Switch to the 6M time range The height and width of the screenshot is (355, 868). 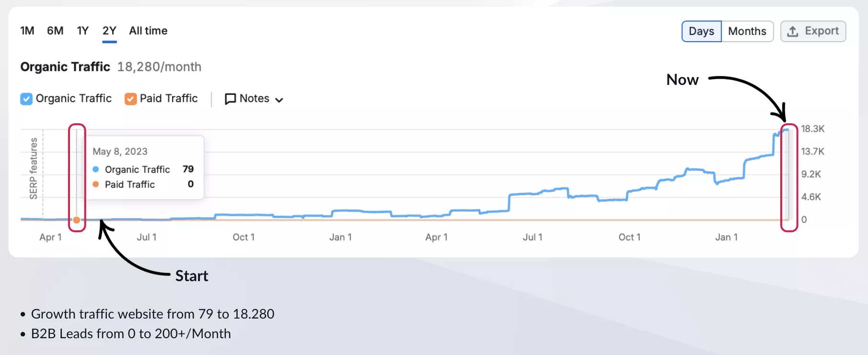(55, 31)
